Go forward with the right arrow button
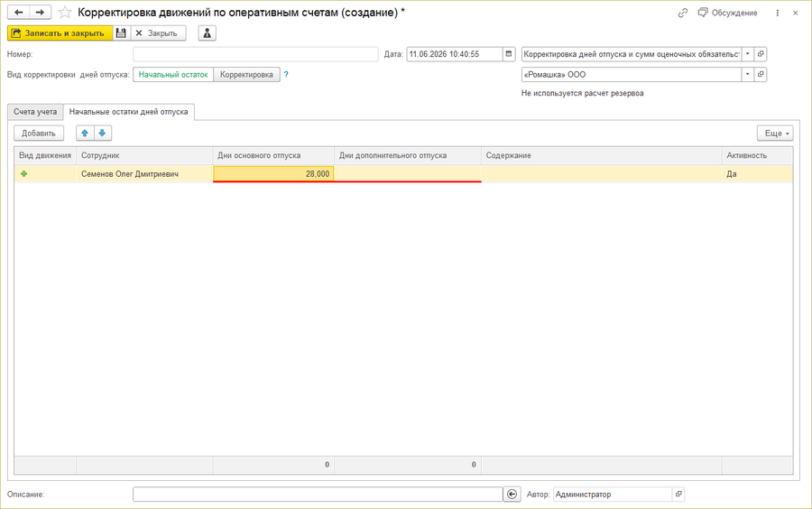This screenshot has height=509, width=812. tap(41, 13)
